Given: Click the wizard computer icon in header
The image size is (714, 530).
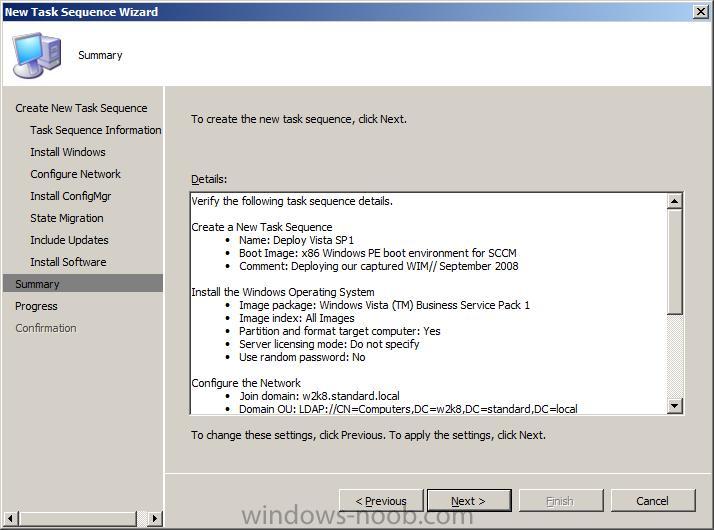Looking at the screenshot, I should tap(36, 55).
